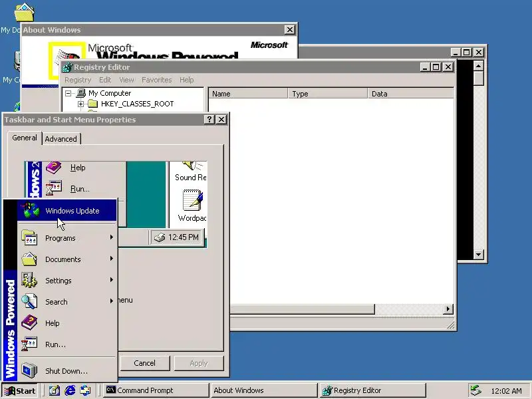
Task: Launch Internet Explorer from quick launch
Action: point(70,390)
